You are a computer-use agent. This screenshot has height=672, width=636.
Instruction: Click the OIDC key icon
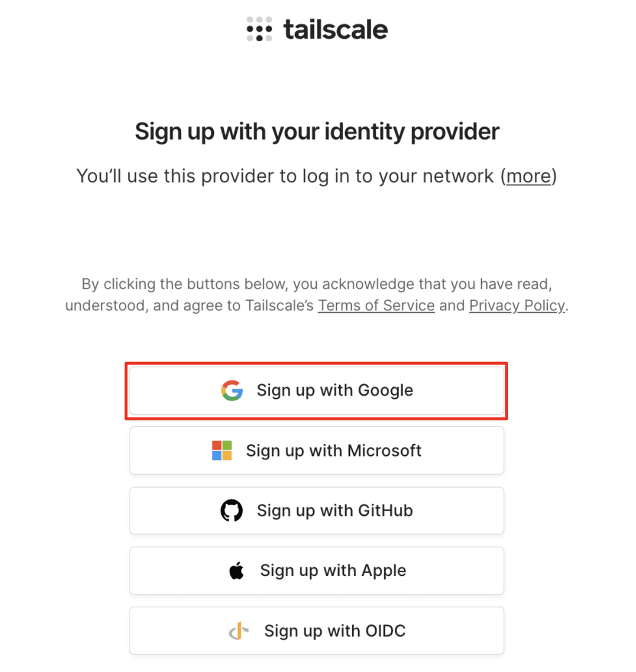[238, 630]
